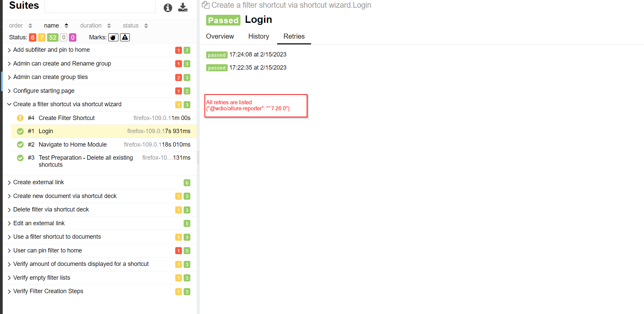Click passed check icon of Test Preparation
This screenshot has width=644, height=314.
(x=20, y=158)
